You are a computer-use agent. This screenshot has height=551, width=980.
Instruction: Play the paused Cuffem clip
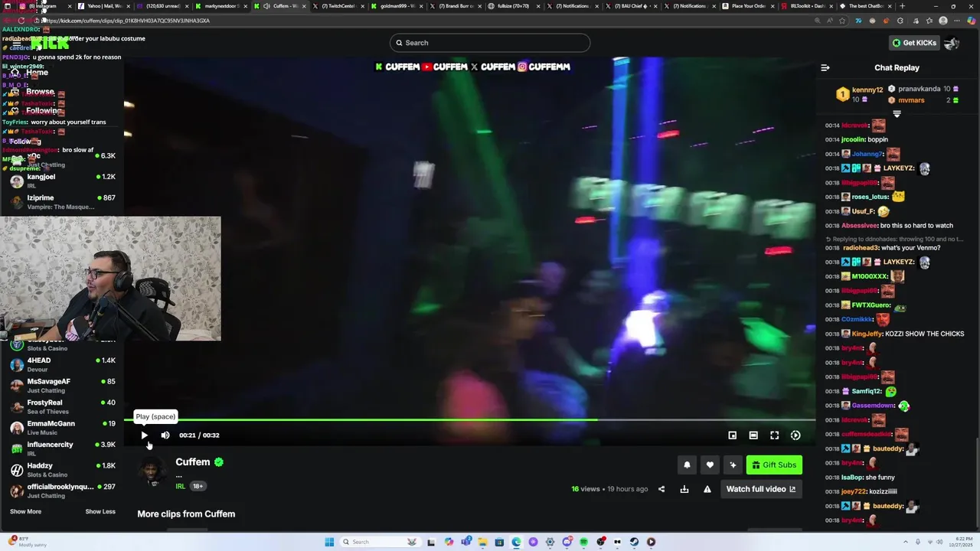tap(144, 435)
